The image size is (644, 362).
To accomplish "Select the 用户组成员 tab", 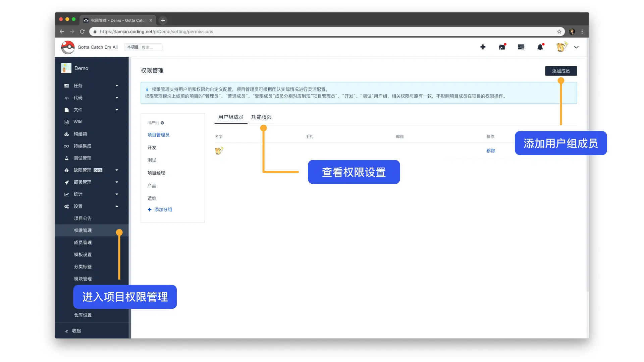I will pos(231,117).
